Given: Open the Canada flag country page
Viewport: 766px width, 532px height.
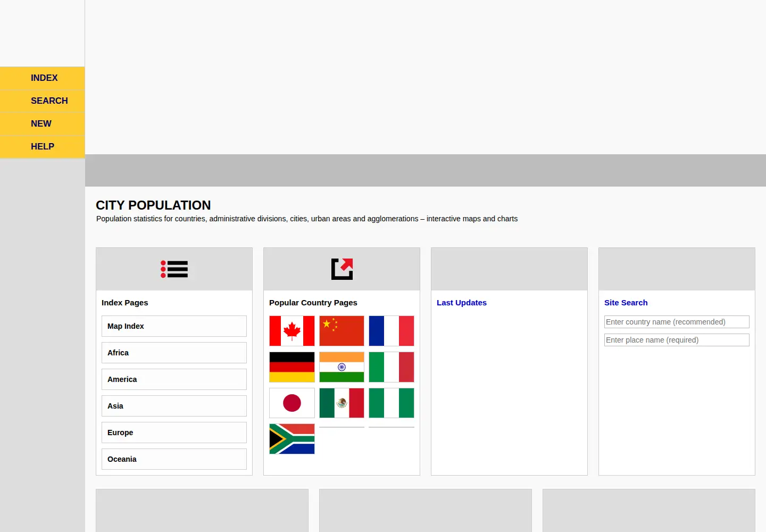Looking at the screenshot, I should pyautogui.click(x=292, y=331).
